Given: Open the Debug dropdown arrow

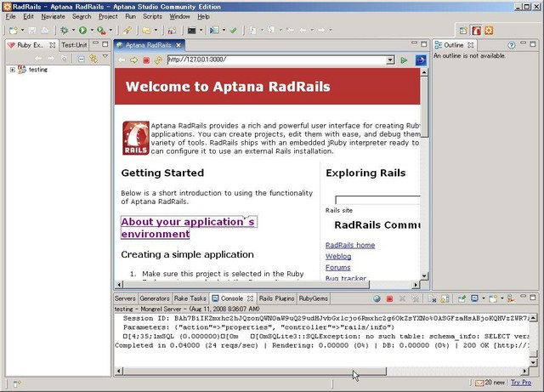Looking at the screenshot, I should click(x=73, y=31).
